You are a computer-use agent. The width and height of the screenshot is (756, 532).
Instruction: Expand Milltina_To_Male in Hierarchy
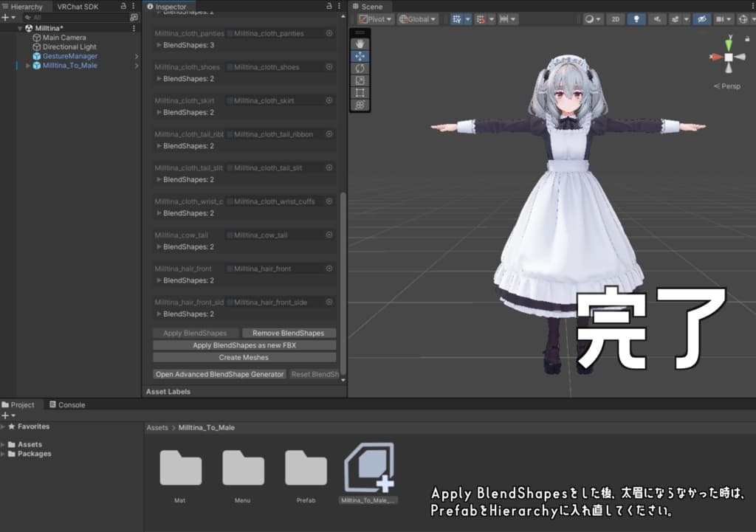click(x=27, y=66)
